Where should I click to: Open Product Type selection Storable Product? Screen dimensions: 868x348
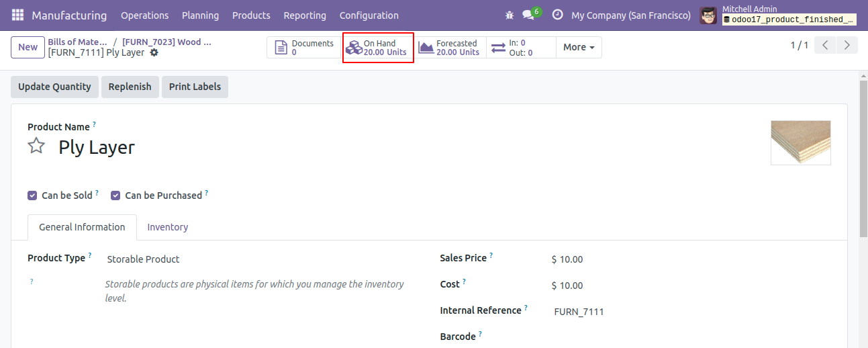click(x=143, y=259)
